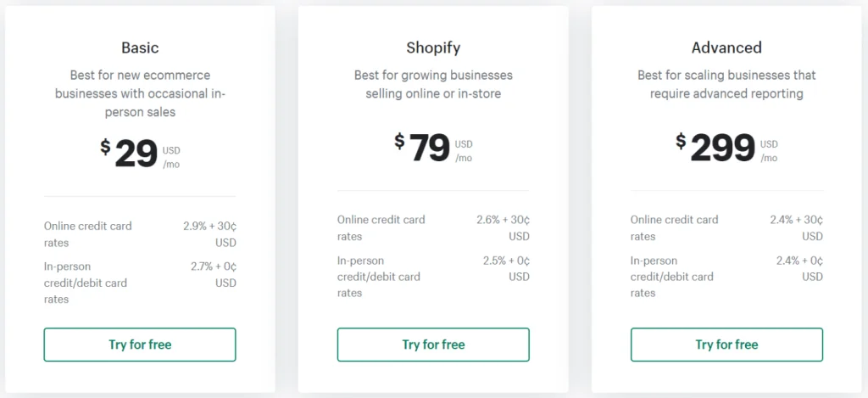Click the 2.5% + 0¢ in-person rate
The width and height of the screenshot is (868, 398).
pyautogui.click(x=506, y=268)
